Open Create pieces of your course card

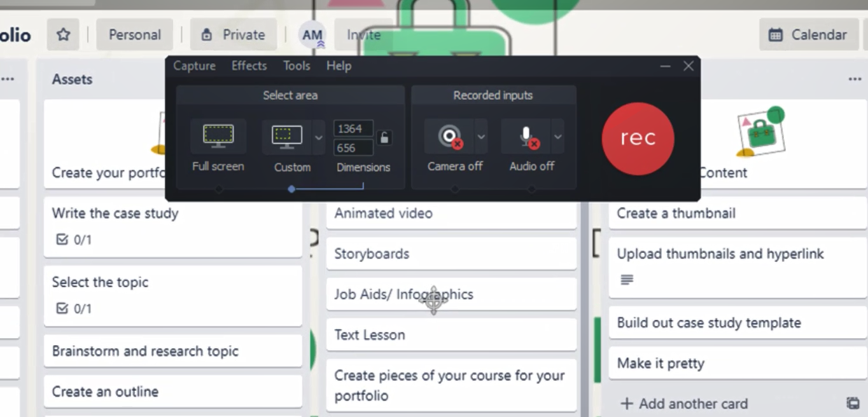click(x=451, y=385)
